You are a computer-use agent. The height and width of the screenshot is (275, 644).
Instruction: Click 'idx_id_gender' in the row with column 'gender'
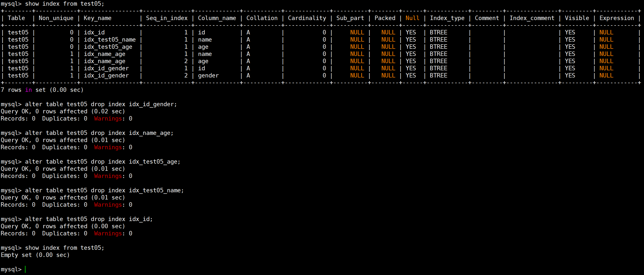106,75
